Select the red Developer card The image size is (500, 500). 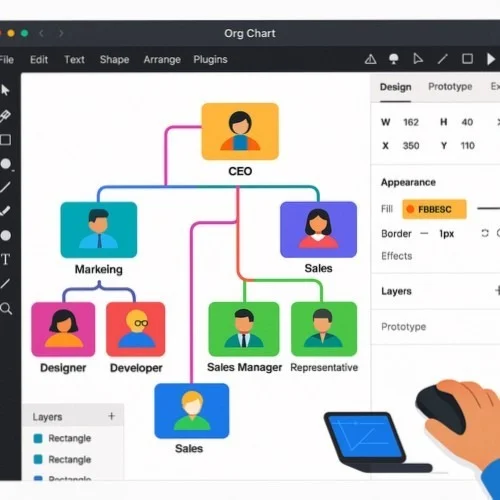[x=136, y=329]
